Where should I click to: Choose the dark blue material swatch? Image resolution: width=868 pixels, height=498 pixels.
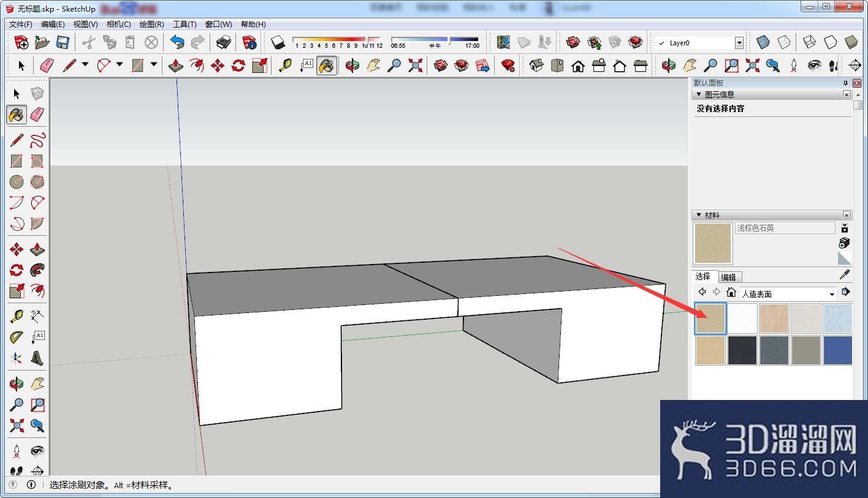point(837,350)
